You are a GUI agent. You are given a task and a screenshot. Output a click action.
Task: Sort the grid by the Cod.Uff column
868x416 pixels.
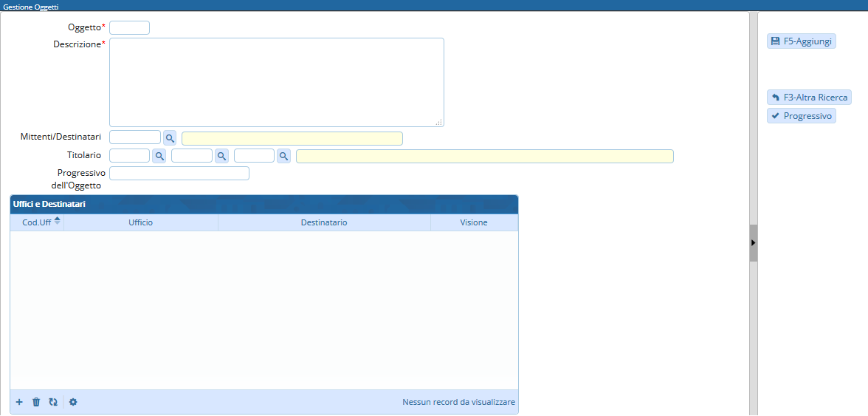pyautogui.click(x=37, y=222)
